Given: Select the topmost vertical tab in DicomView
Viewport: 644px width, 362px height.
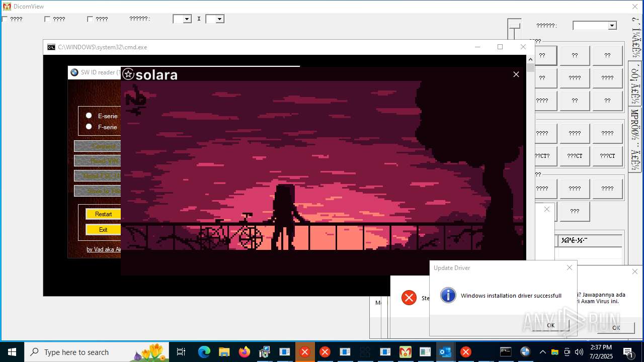Looking at the screenshot, I should click(x=635, y=37).
